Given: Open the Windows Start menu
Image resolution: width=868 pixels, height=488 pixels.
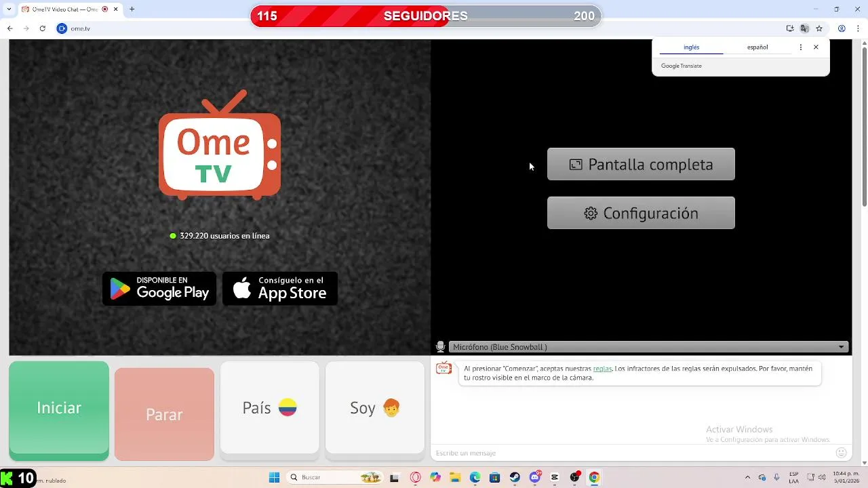Looking at the screenshot, I should [274, 477].
